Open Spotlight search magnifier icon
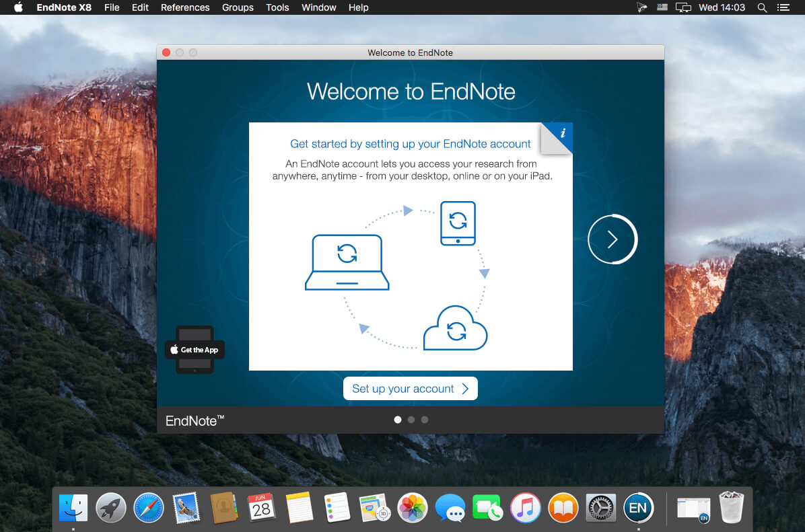This screenshot has width=805, height=532. [x=762, y=7]
